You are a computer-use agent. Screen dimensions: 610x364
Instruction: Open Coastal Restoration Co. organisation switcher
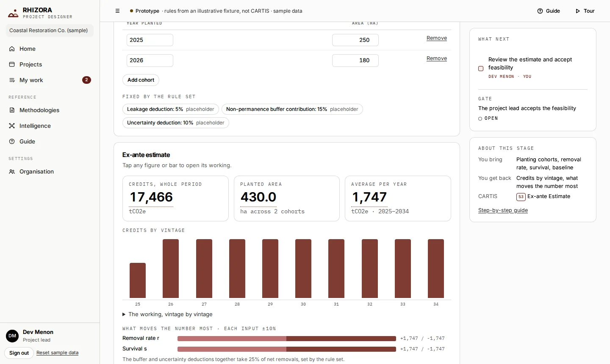(50, 30)
